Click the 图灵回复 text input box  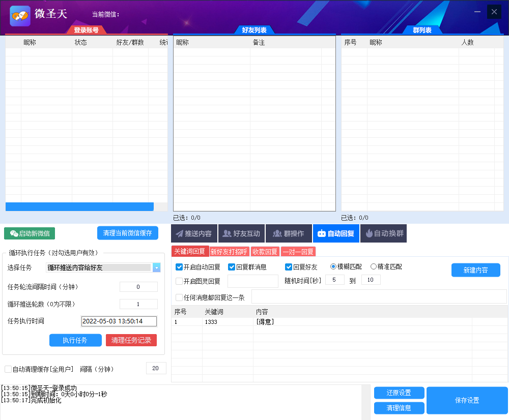[253, 281]
